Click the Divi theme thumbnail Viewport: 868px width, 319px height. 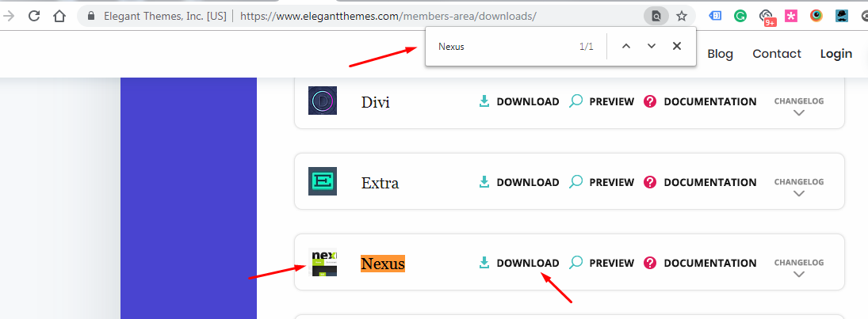pyautogui.click(x=323, y=101)
